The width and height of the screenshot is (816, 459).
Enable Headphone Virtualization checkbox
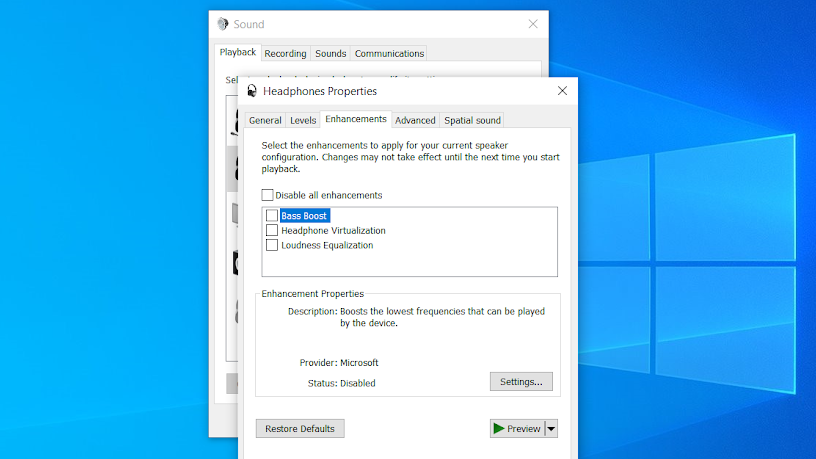[x=272, y=230]
